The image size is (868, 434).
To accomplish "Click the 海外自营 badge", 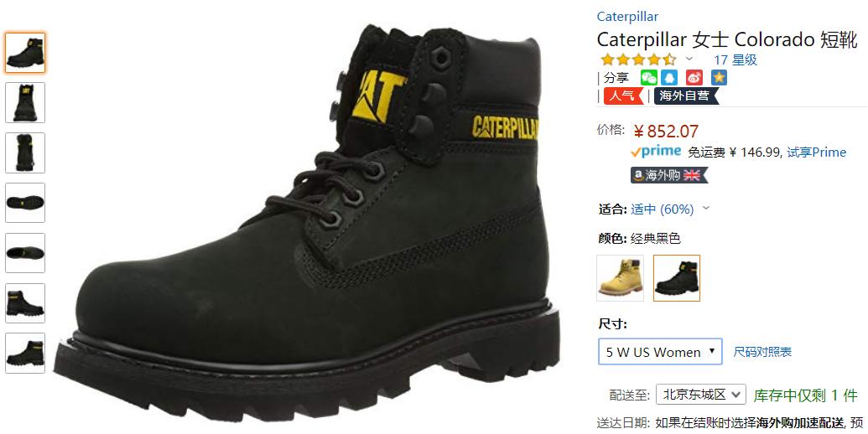I will pos(686,96).
